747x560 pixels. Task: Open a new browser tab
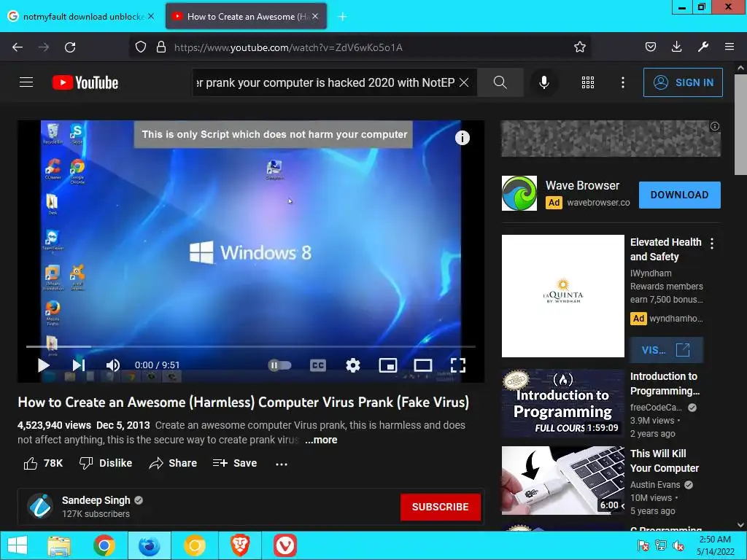342,17
